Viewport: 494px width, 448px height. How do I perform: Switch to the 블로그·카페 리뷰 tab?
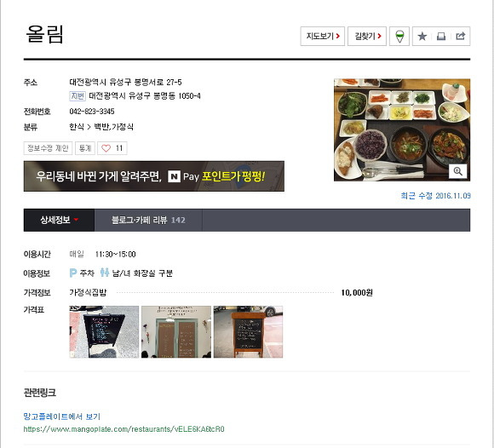pyautogui.click(x=148, y=220)
